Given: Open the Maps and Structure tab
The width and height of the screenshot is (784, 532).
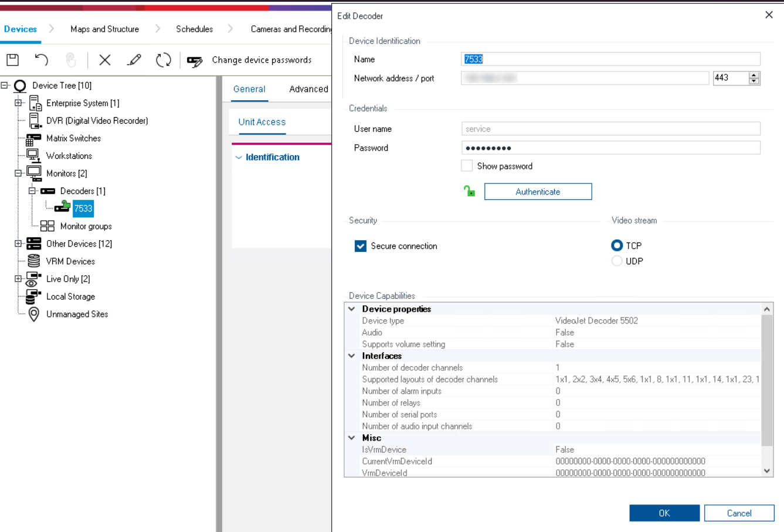Looking at the screenshot, I should [104, 29].
